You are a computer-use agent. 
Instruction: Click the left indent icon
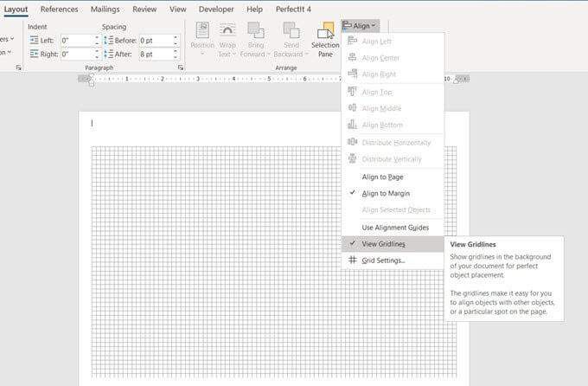[x=34, y=40]
